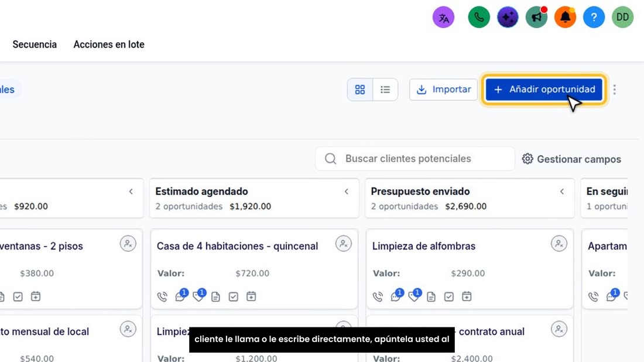Assign owner on ventanas - 2 pisos card
The width and height of the screenshot is (644, 362).
tap(128, 244)
